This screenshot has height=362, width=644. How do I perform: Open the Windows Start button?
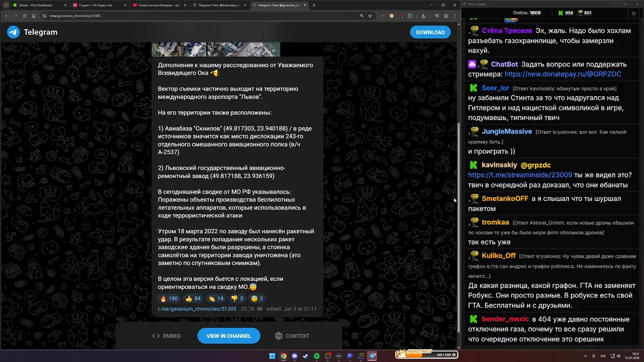coord(272,356)
